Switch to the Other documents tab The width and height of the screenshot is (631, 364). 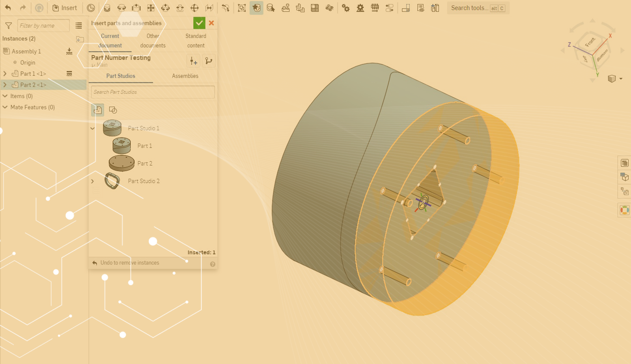[153, 41]
